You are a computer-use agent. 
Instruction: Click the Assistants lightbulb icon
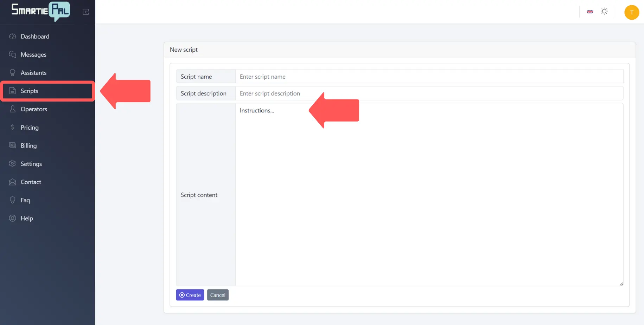(x=13, y=73)
